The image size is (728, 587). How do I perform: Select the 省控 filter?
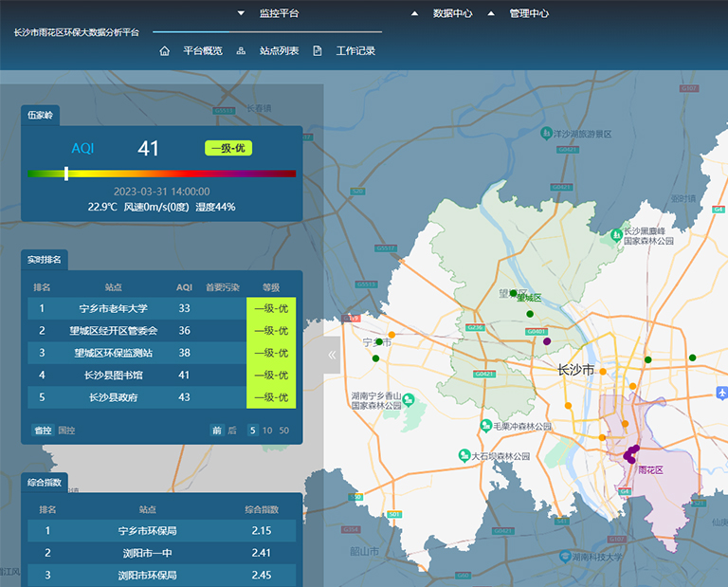(x=44, y=431)
